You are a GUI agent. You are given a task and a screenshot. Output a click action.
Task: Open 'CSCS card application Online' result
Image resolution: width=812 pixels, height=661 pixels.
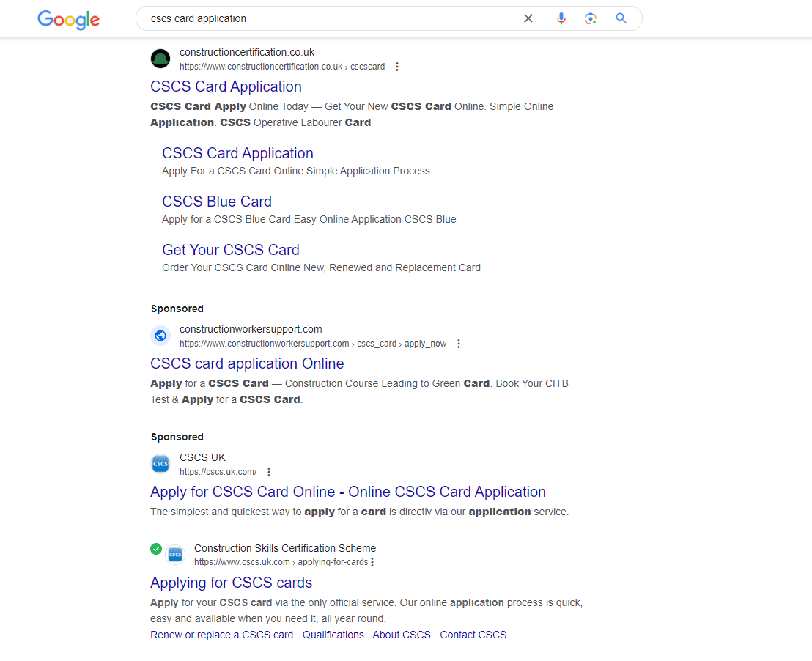(x=247, y=363)
